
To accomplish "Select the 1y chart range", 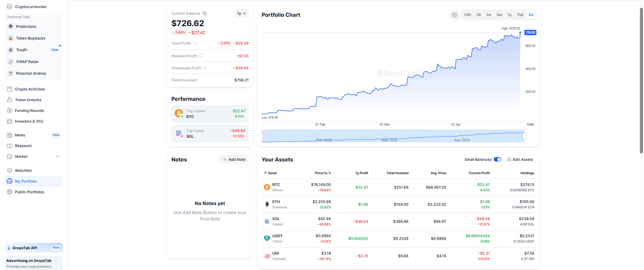I will coord(510,15).
